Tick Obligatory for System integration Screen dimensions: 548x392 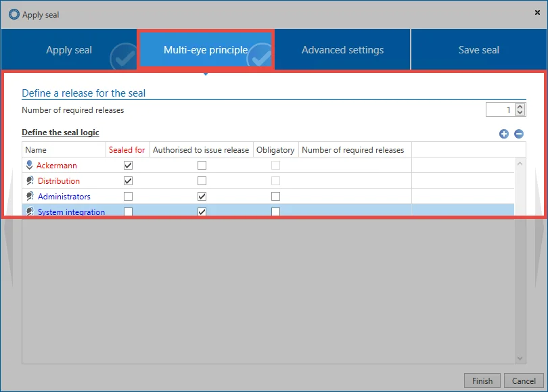coord(276,212)
